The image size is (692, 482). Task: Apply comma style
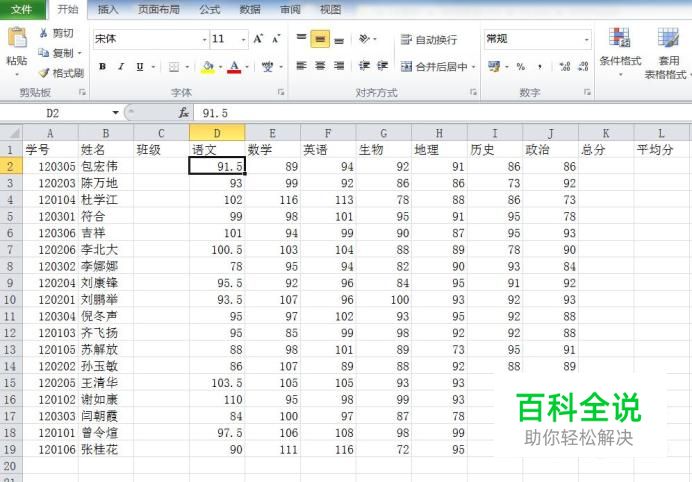[x=540, y=67]
